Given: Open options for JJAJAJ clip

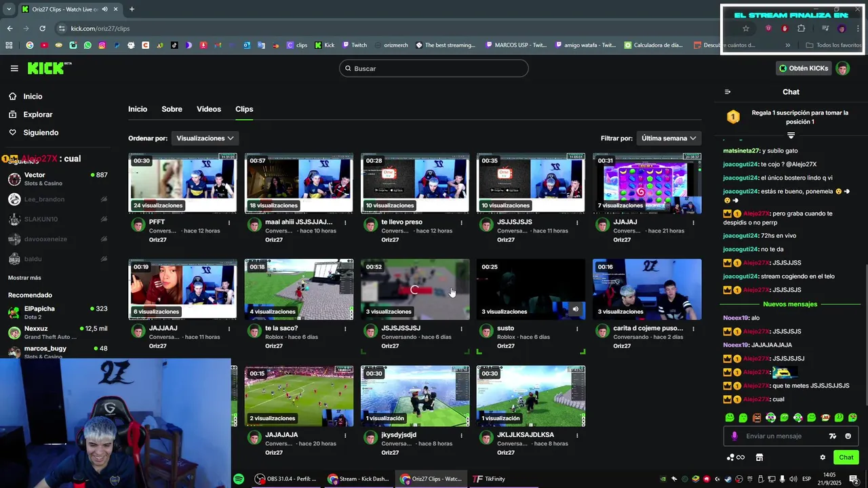Looking at the screenshot, I should coord(693,222).
